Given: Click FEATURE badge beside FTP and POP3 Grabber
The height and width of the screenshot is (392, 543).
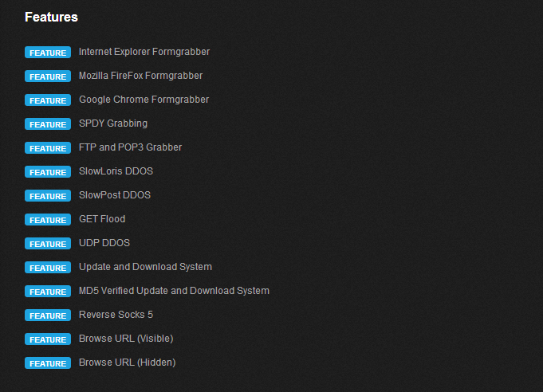Looking at the screenshot, I should 48,147.
